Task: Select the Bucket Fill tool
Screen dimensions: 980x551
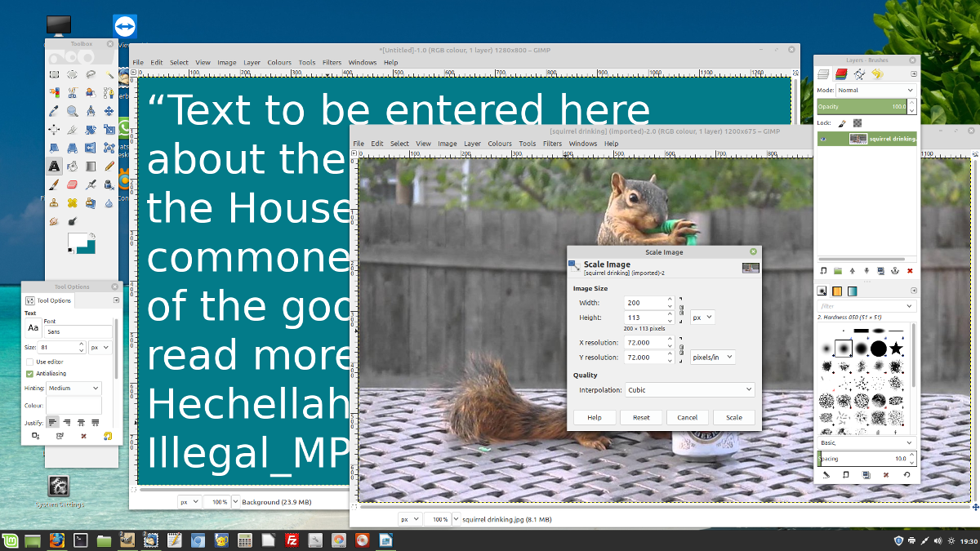Action: pyautogui.click(x=72, y=166)
